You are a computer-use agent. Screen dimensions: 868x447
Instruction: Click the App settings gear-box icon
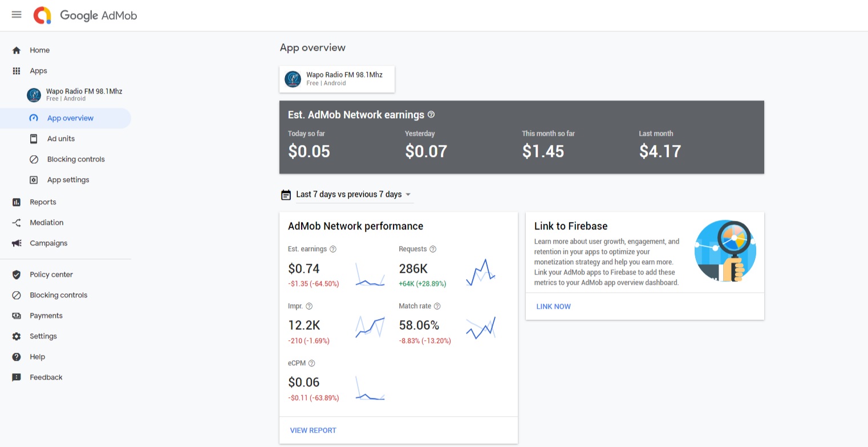pyautogui.click(x=34, y=180)
